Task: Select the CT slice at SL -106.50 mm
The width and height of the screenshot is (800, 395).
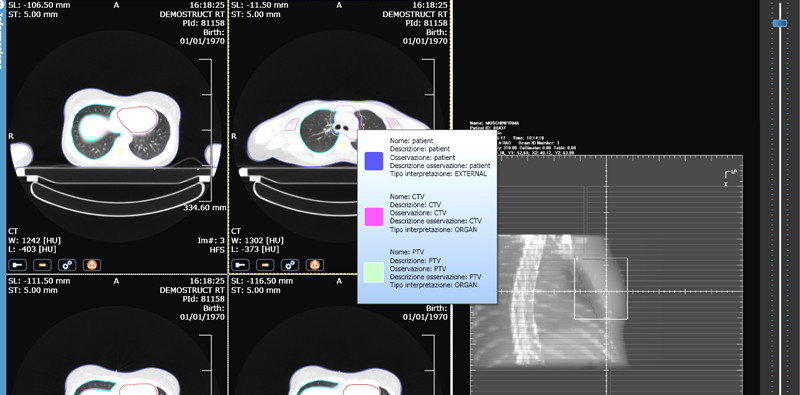Action: pos(116,137)
